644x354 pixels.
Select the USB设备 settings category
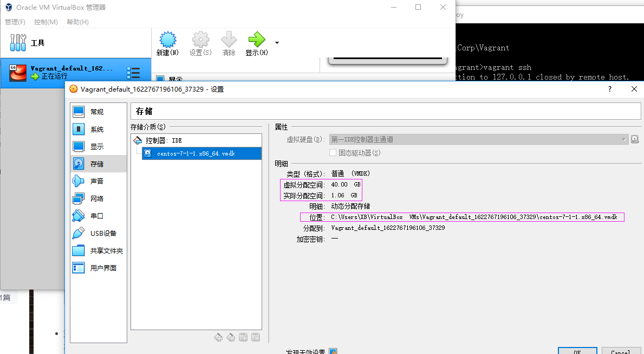coord(98,233)
